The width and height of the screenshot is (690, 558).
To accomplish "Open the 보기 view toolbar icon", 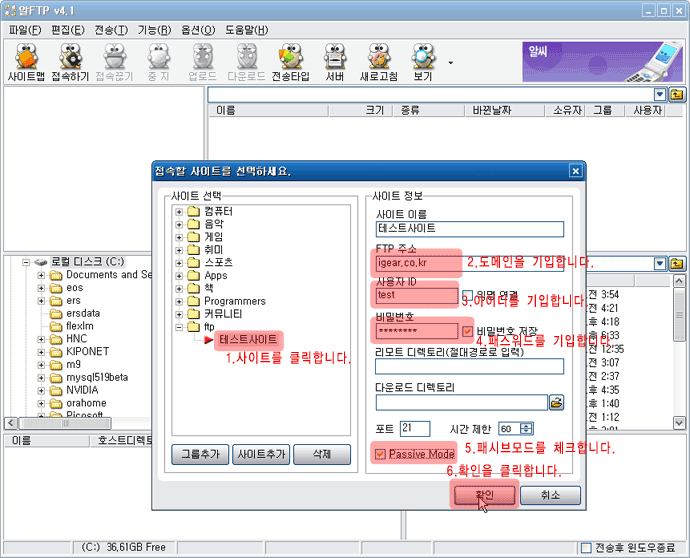I will [x=423, y=62].
